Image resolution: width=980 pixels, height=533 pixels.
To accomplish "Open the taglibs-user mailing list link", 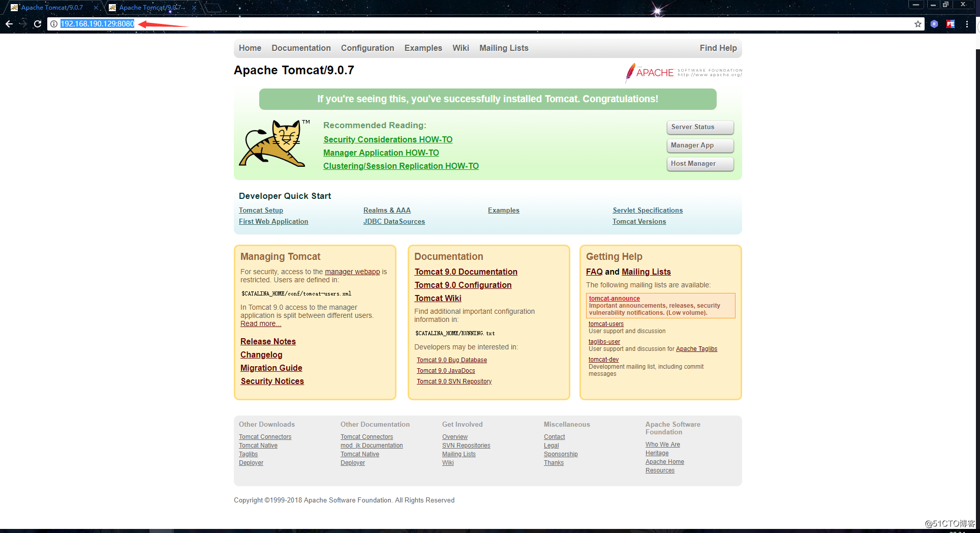I will pos(604,342).
